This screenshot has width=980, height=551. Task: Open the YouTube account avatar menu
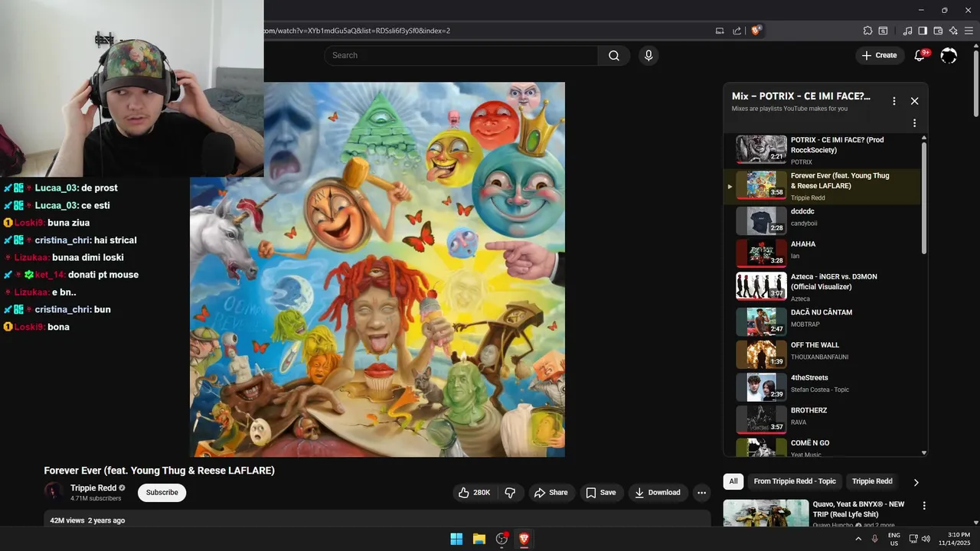949,55
